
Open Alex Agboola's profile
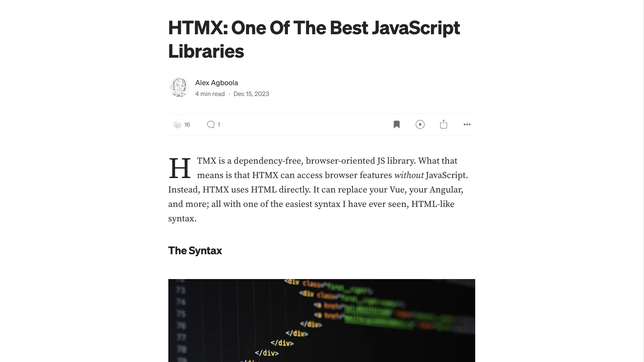[216, 82]
